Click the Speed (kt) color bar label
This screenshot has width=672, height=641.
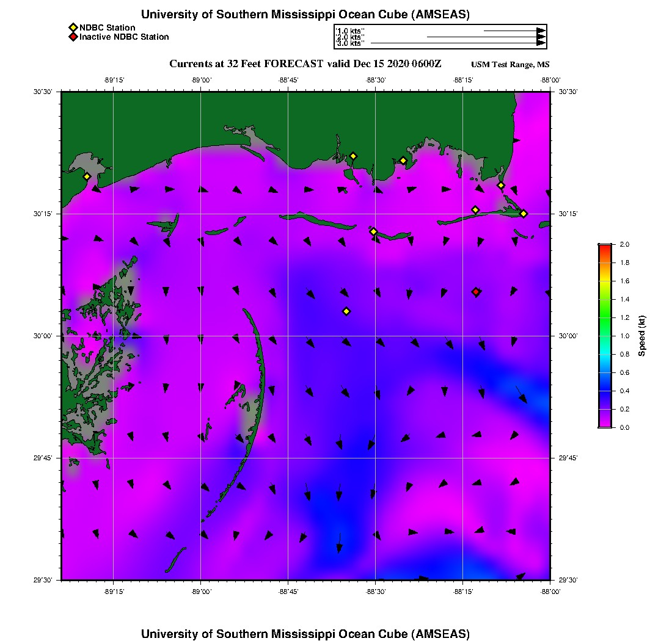pyautogui.click(x=642, y=336)
